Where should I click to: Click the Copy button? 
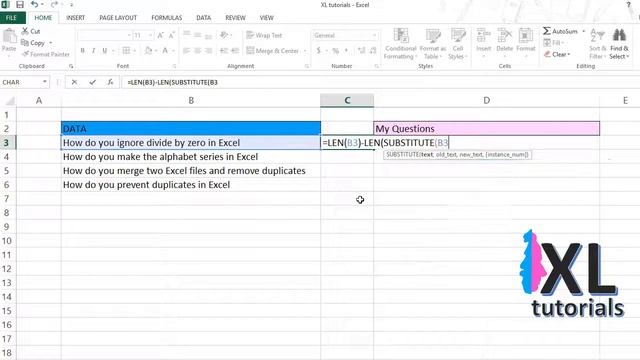click(33, 42)
